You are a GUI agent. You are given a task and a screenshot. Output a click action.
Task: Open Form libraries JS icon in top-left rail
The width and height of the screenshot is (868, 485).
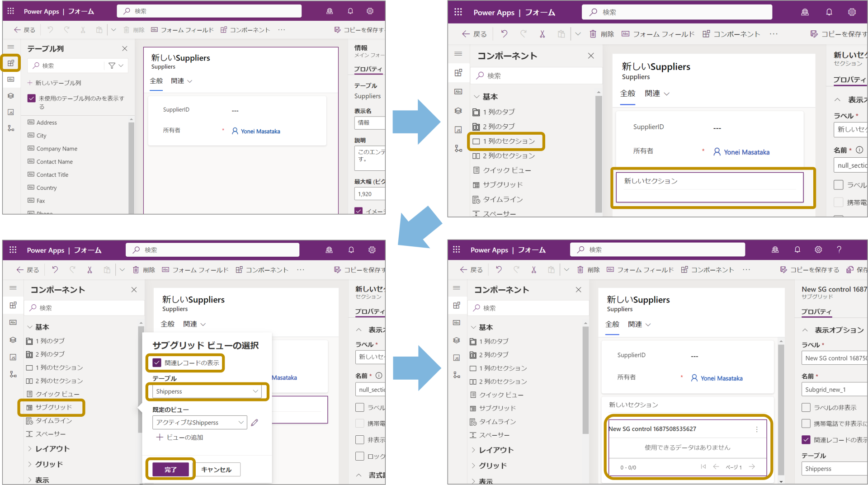[11, 112]
